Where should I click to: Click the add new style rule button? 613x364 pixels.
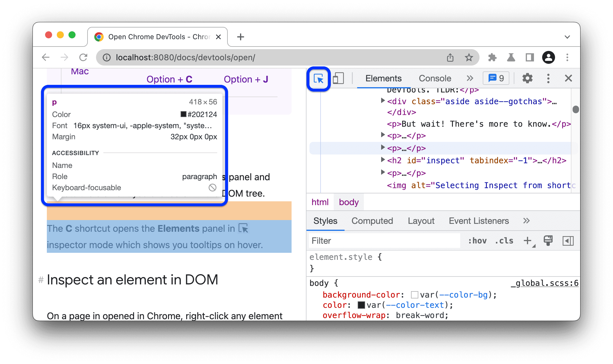click(529, 241)
